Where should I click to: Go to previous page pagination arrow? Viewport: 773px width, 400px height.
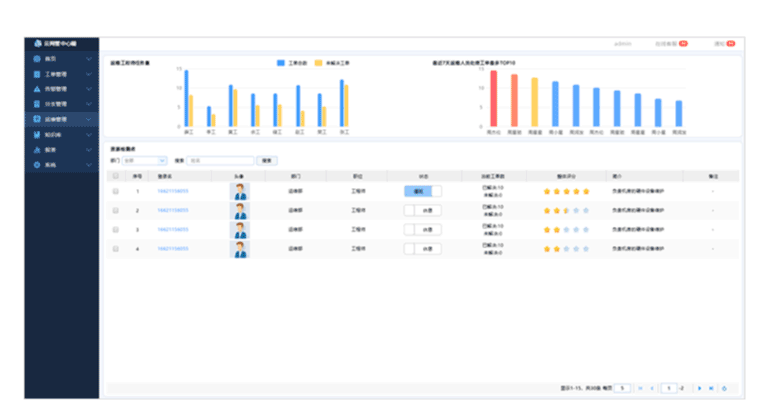click(x=652, y=389)
